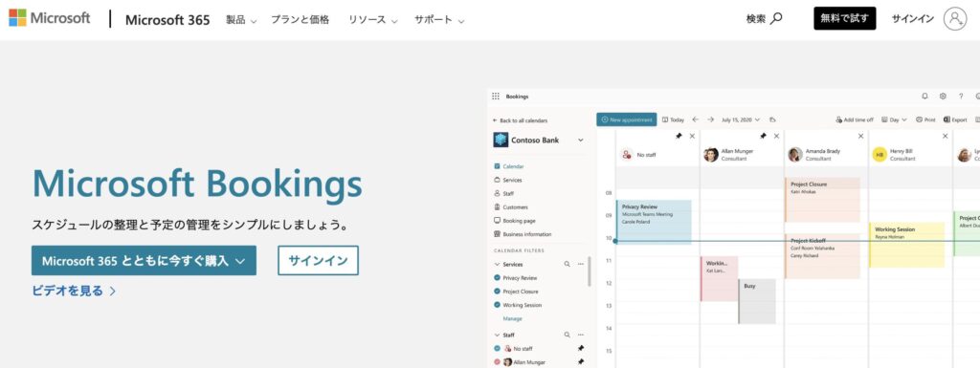Click the search icon next to Services filter
Screen dimensions: 980x368
[x=567, y=264]
